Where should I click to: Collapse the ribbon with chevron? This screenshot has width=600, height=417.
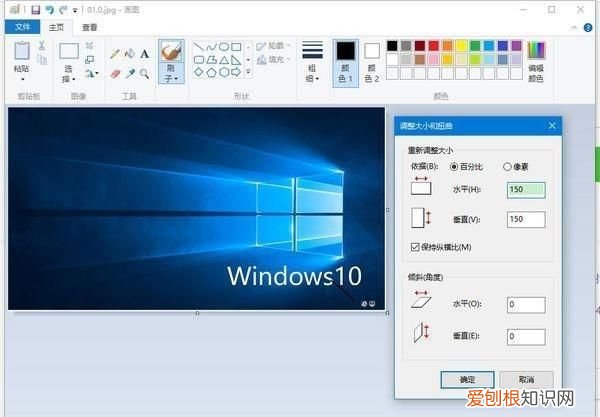pos(574,28)
